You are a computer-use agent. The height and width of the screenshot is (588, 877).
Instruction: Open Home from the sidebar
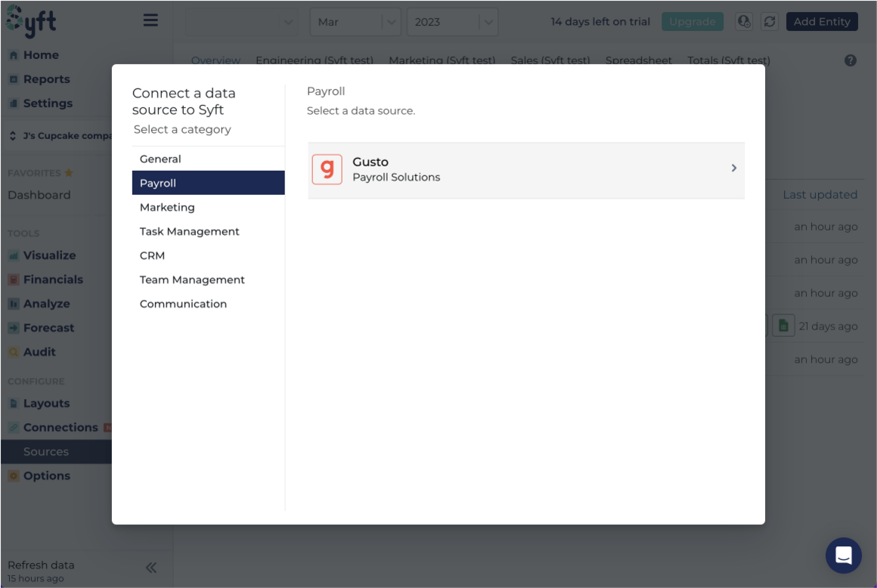click(41, 54)
